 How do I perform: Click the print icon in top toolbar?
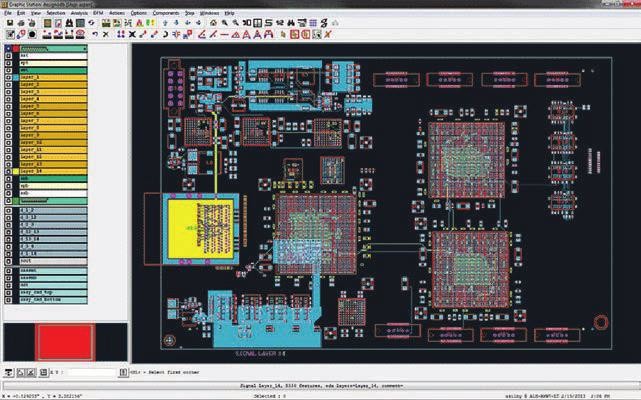21,23
